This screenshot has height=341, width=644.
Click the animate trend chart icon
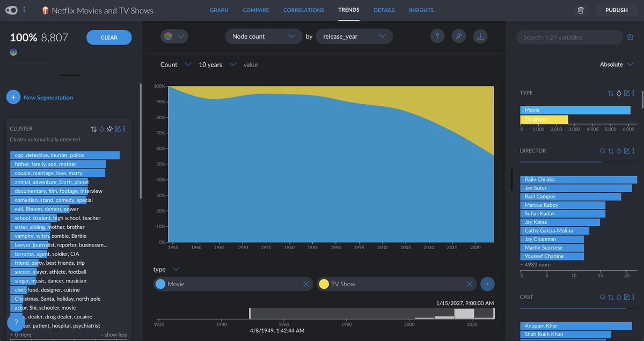(x=459, y=36)
